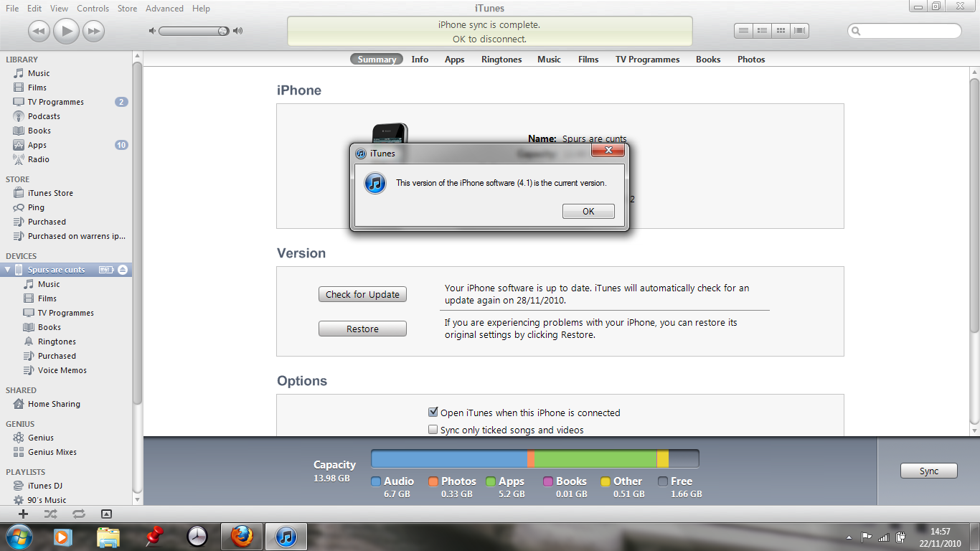Click the shuffle icon at bottom left
Viewport: 980px width, 551px height.
tap(50, 514)
